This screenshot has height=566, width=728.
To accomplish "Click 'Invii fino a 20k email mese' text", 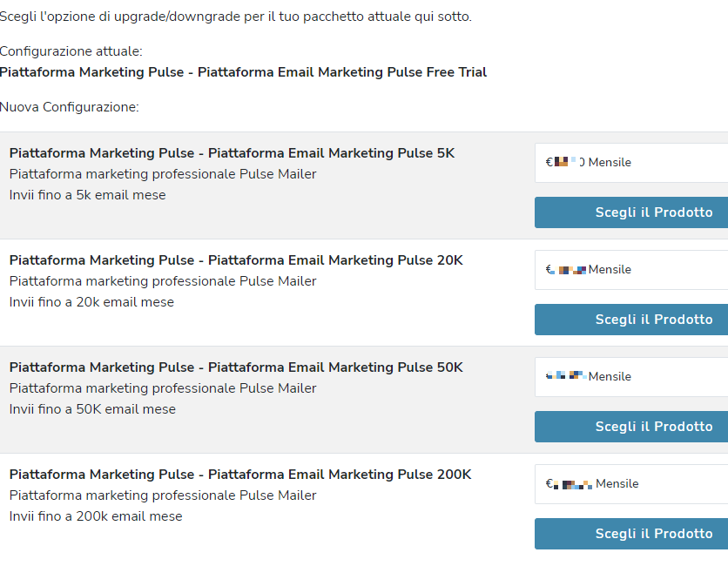I will (91, 302).
